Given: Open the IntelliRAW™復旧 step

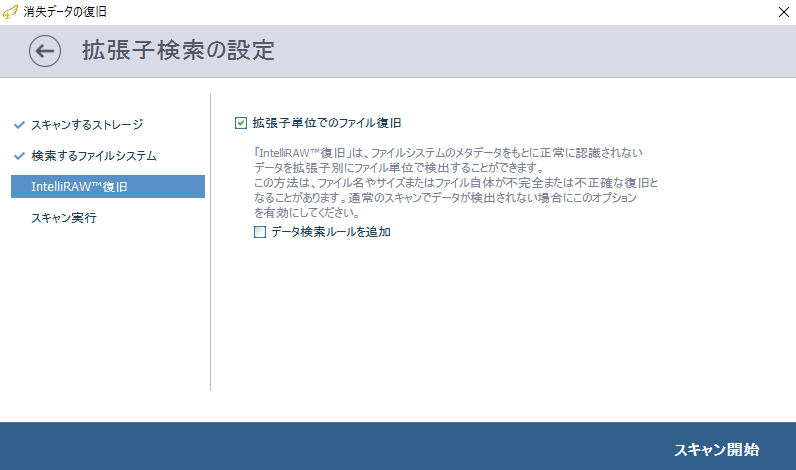Looking at the screenshot, I should pyautogui.click(x=108, y=187).
